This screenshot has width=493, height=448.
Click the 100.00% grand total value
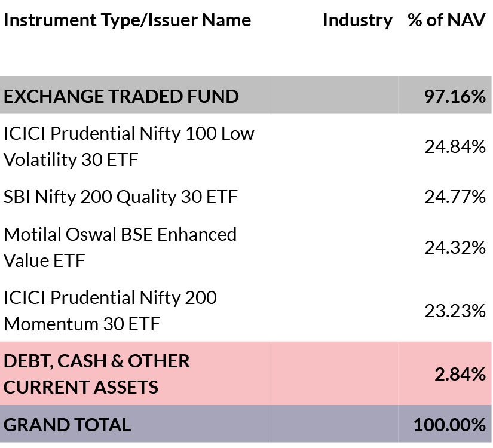point(449,425)
